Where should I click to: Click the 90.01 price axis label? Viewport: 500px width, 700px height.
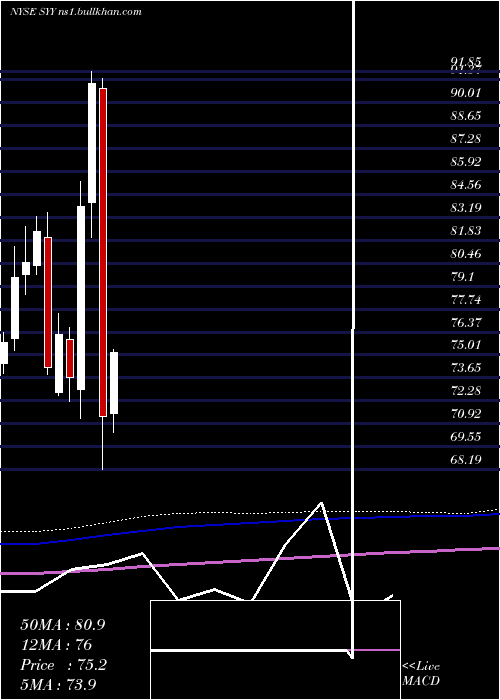click(466, 93)
